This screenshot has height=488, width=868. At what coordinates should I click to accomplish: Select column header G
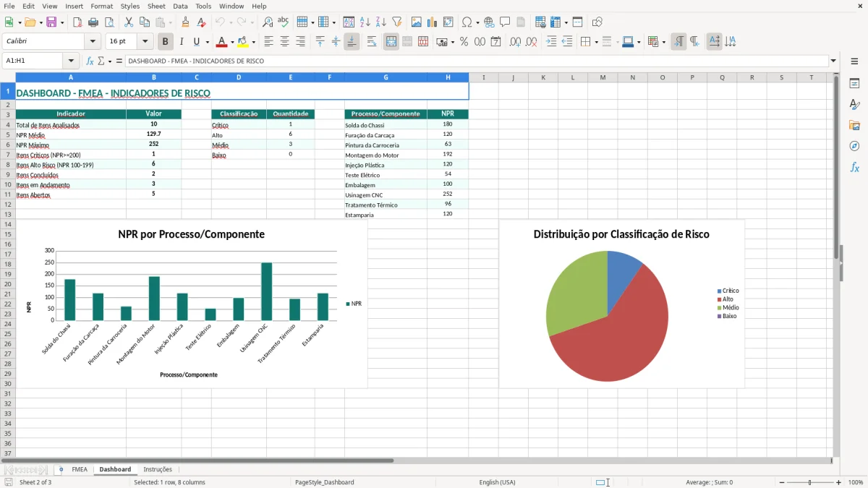[386, 77]
